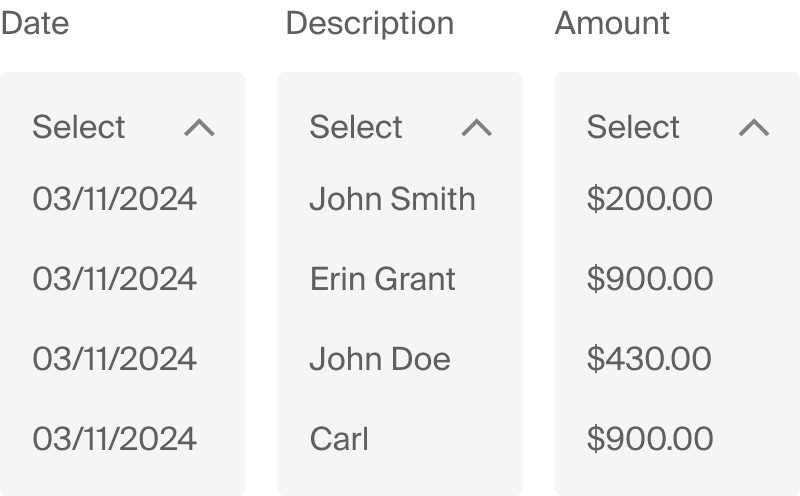The image size is (800, 496).
Task: Click the Date column label
Action: tap(35, 23)
